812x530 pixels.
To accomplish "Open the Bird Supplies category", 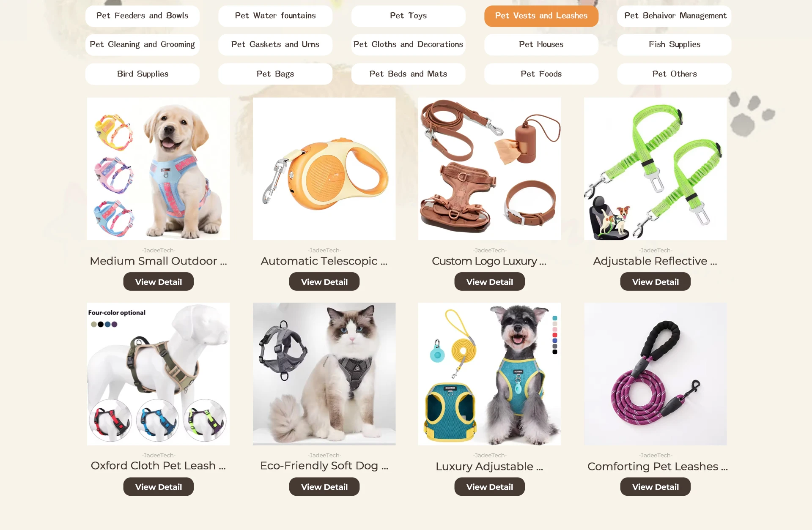I will [142, 74].
